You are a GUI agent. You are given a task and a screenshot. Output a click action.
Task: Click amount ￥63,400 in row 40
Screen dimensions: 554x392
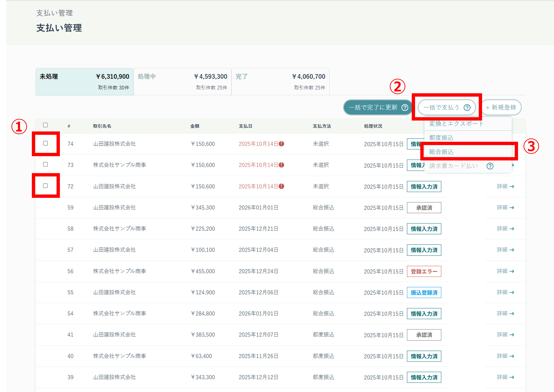201,356
